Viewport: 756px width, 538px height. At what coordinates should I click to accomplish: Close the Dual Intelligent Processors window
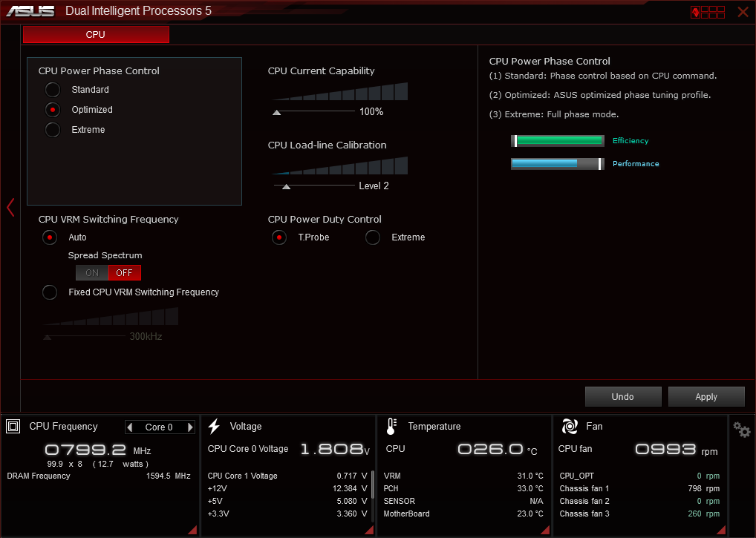pos(743,12)
